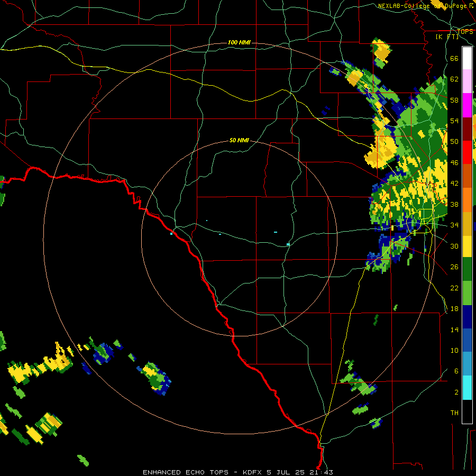Select the light pink legend swatch
The width and height of the screenshot is (476, 476).
point(467,81)
